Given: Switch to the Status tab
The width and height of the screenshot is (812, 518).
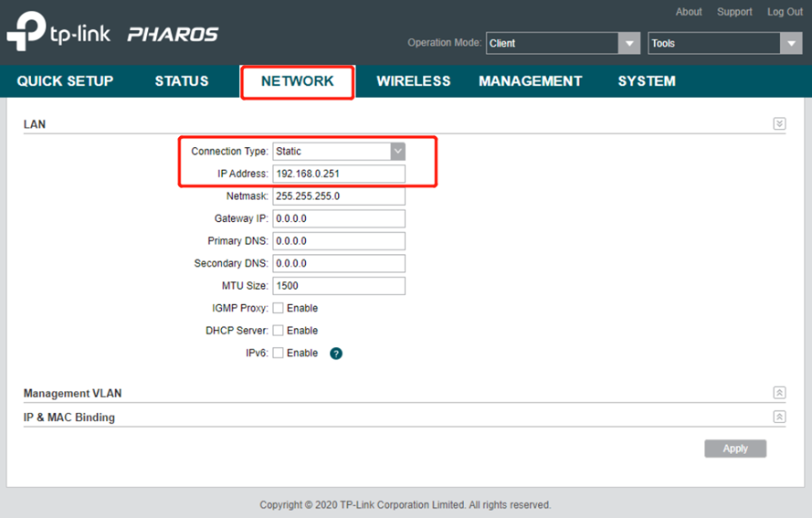Looking at the screenshot, I should (182, 81).
